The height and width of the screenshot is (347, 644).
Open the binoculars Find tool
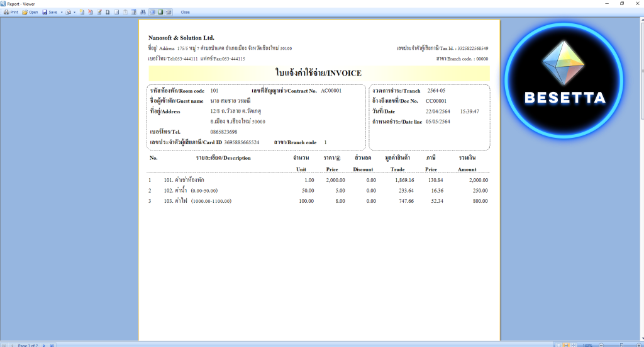point(143,12)
